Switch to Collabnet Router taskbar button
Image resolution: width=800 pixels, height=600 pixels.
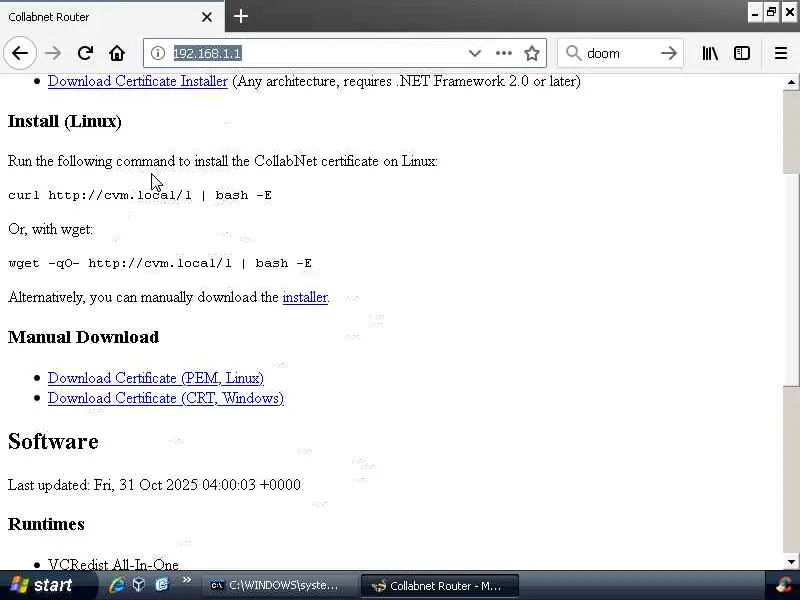(x=440, y=586)
